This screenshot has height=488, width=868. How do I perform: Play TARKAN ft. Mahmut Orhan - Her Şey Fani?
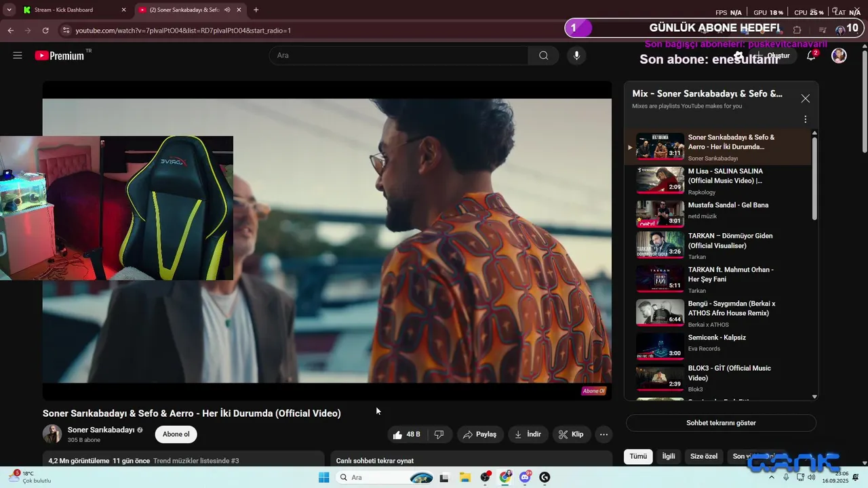[x=717, y=279]
